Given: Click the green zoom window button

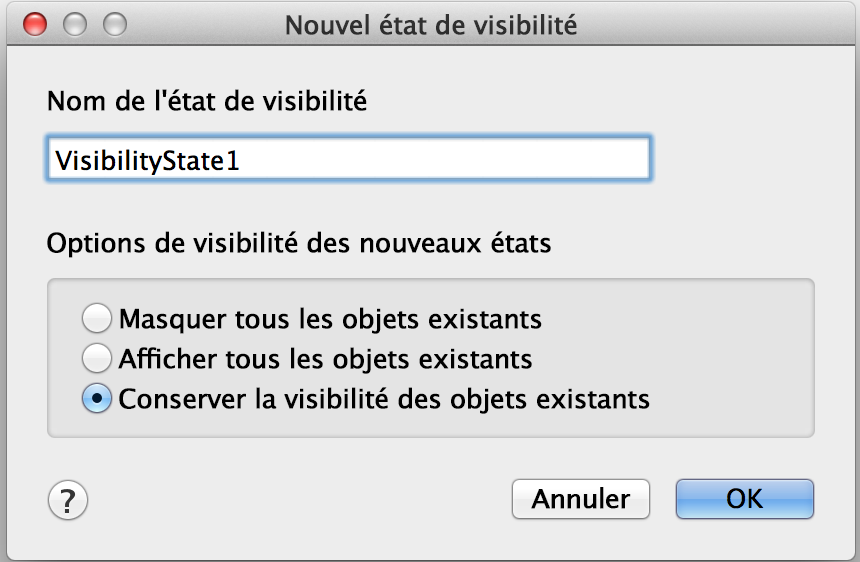Looking at the screenshot, I should point(115,24).
